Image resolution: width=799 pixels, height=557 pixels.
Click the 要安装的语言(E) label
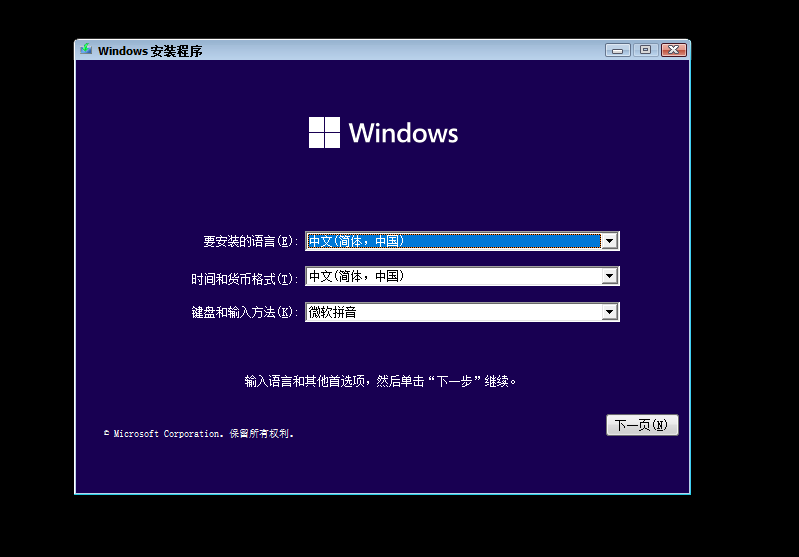click(x=250, y=241)
